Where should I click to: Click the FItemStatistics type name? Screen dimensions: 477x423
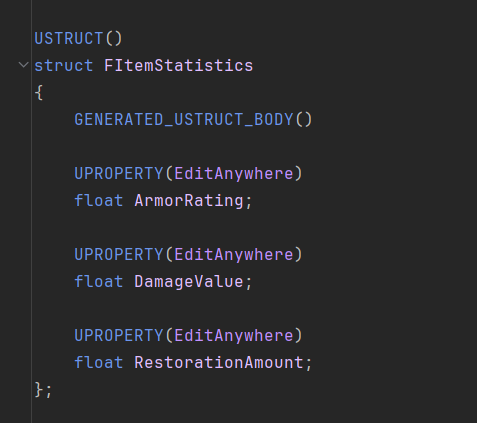coord(178,65)
